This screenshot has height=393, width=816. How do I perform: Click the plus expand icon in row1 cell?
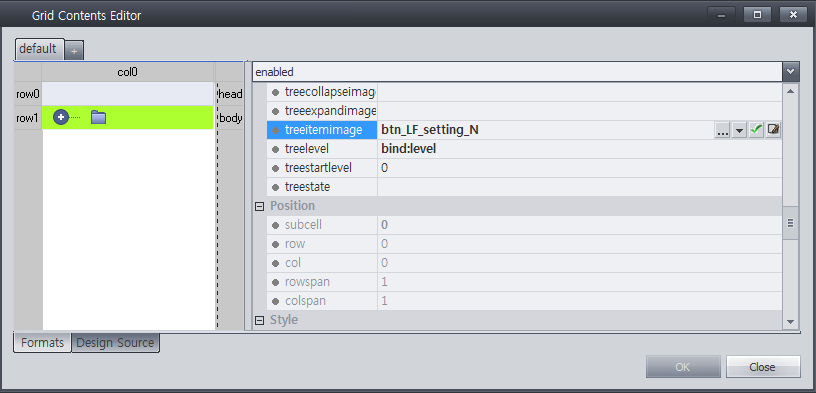[x=61, y=118]
